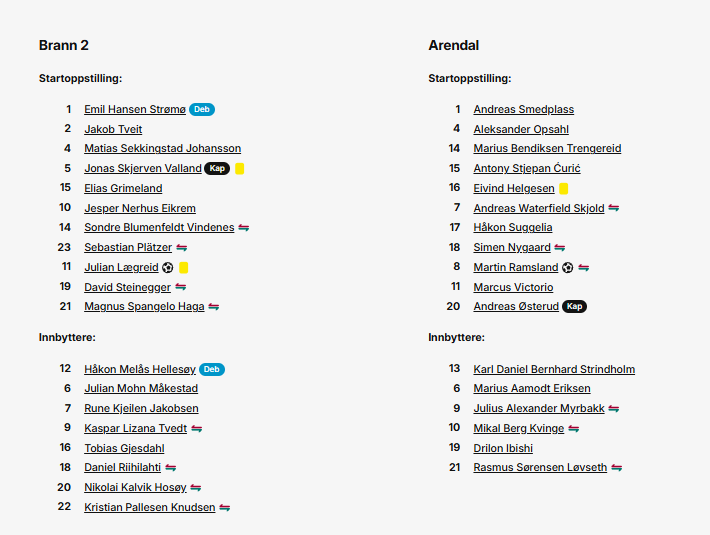Open the Drilon Ibishi player link

point(503,448)
